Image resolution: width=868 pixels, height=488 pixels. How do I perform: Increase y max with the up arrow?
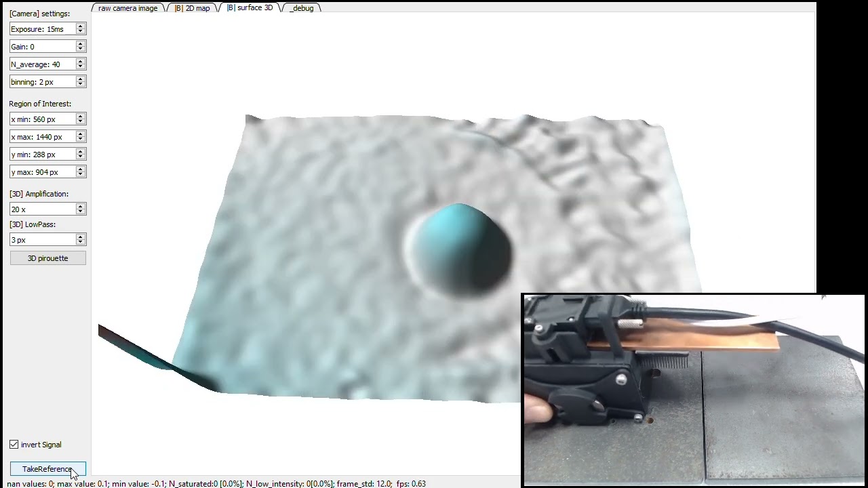81,169
